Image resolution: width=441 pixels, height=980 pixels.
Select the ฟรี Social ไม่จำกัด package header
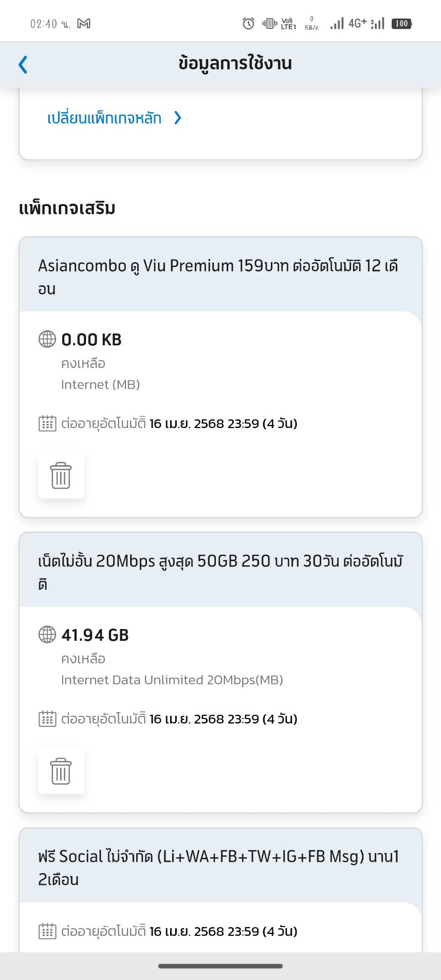(220, 867)
